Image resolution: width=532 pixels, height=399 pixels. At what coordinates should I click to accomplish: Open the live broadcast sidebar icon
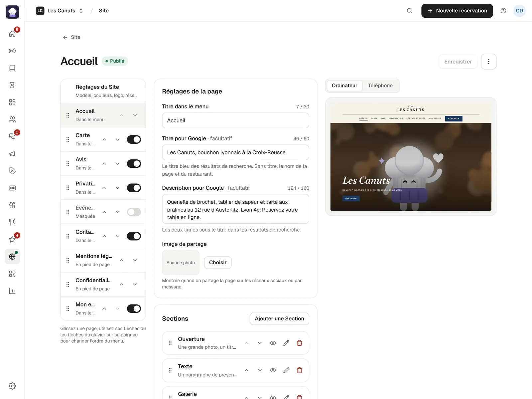click(12, 51)
